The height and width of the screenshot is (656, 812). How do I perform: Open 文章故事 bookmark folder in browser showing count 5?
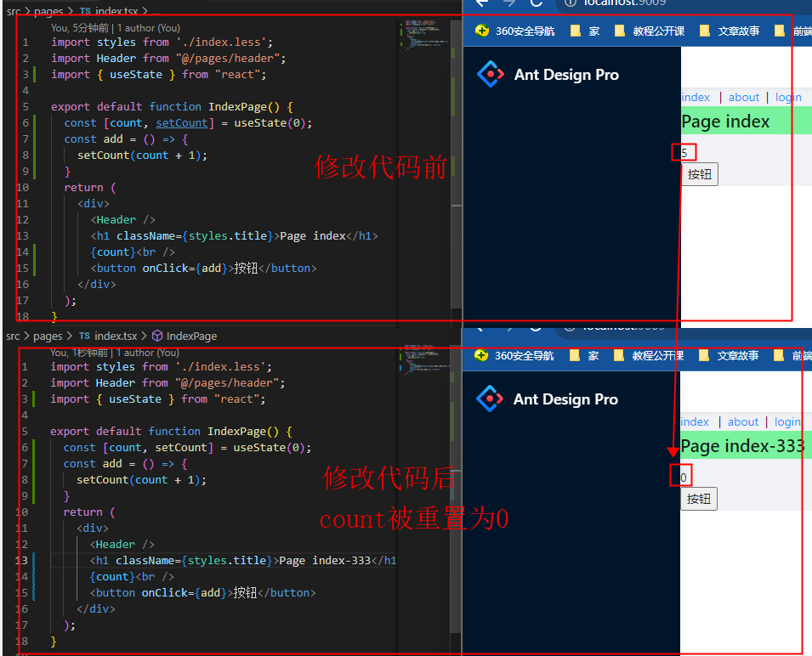[x=730, y=31]
